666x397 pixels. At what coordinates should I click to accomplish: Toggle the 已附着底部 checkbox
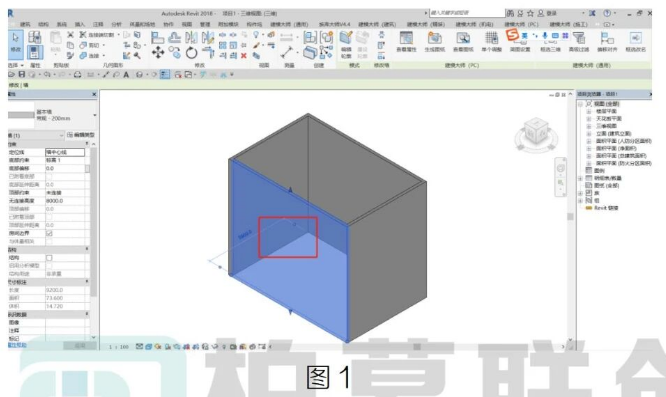coord(49,176)
